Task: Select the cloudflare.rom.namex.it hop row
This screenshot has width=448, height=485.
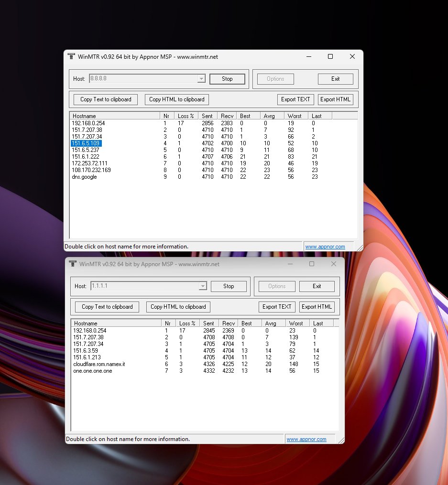Action: [x=99, y=364]
